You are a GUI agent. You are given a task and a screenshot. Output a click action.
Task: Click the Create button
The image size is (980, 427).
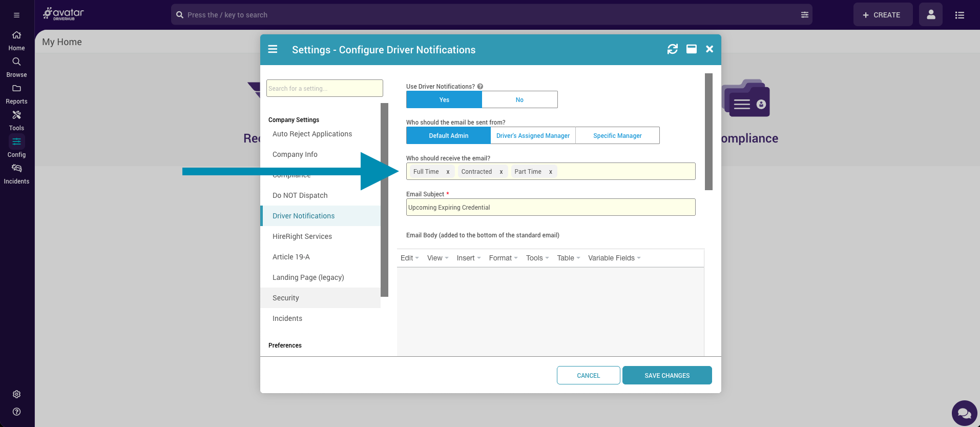click(883, 15)
